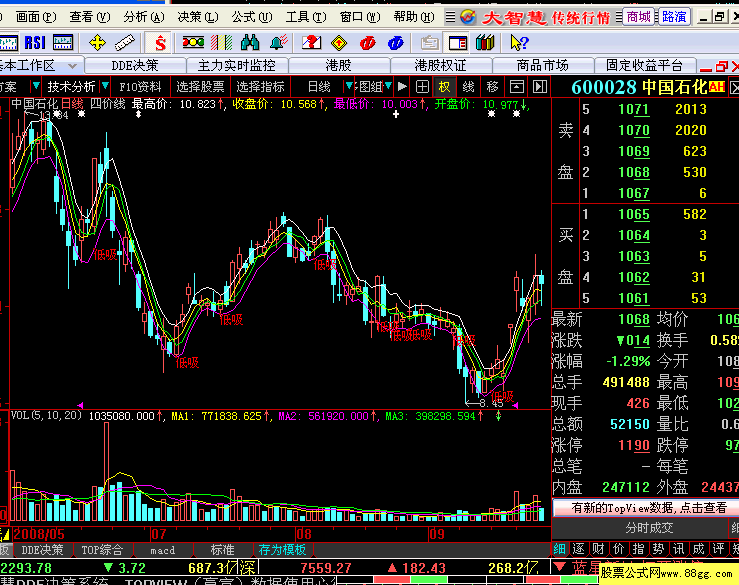Click the 商城 button
The height and width of the screenshot is (585, 739).
click(639, 17)
